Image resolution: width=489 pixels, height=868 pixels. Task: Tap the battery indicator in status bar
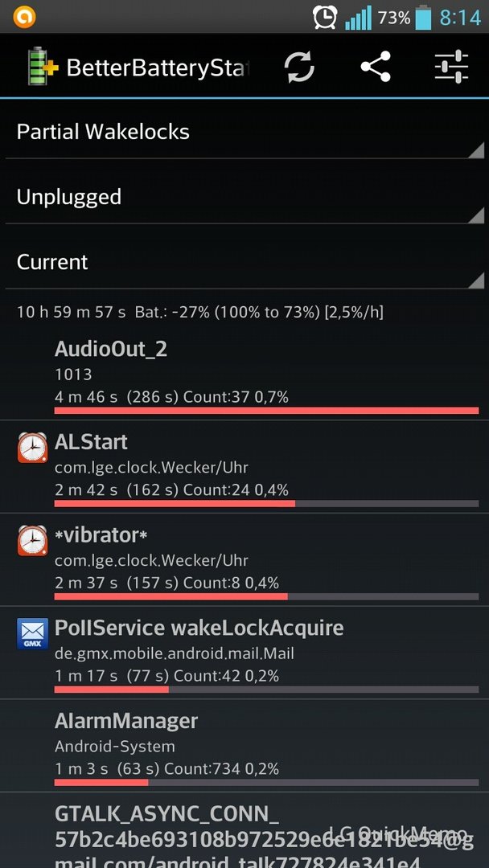tap(422, 17)
